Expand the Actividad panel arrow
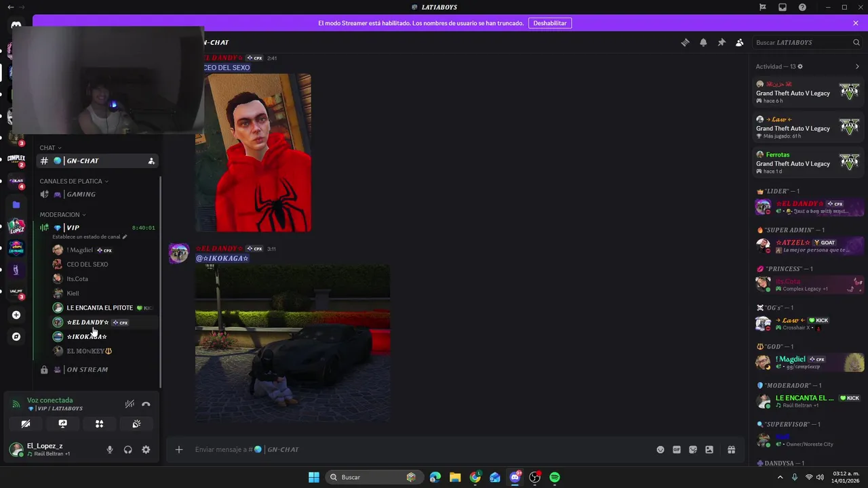Image resolution: width=868 pixels, height=488 pixels. 857,66
